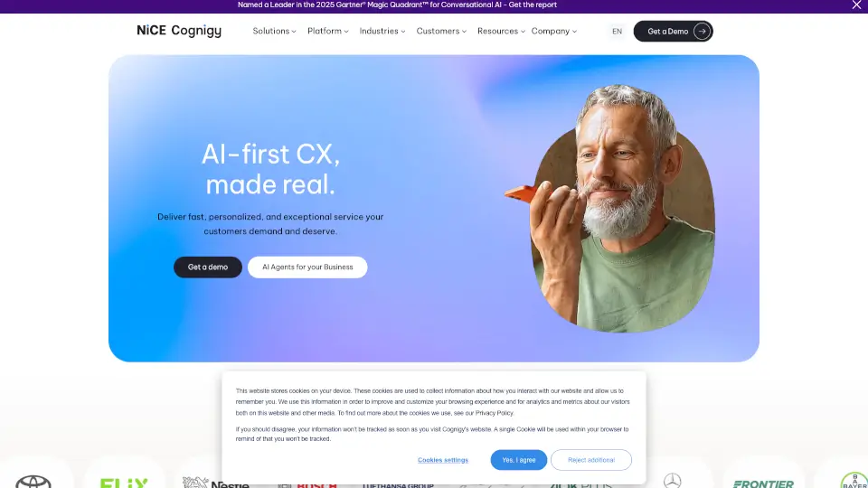Image resolution: width=868 pixels, height=488 pixels.
Task: Open Cookies settings link
Action: (x=443, y=460)
